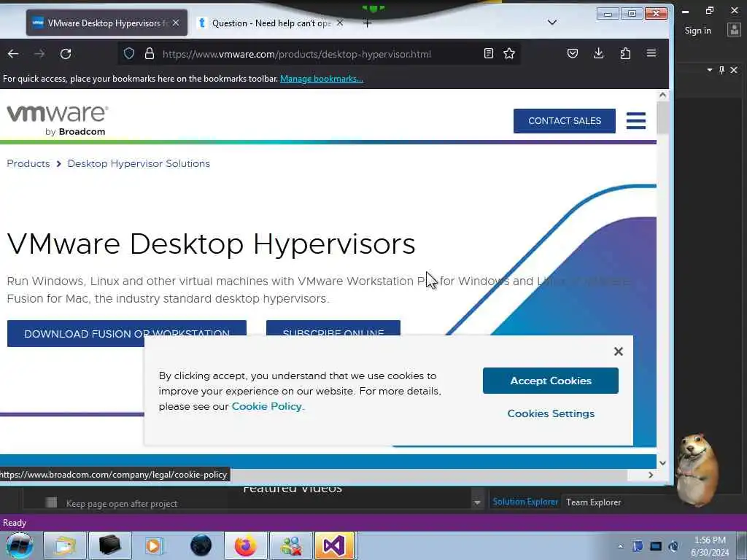Viewport: 747px width, 560px height.
Task: Go back using Firefox back arrow
Action: coord(13,54)
